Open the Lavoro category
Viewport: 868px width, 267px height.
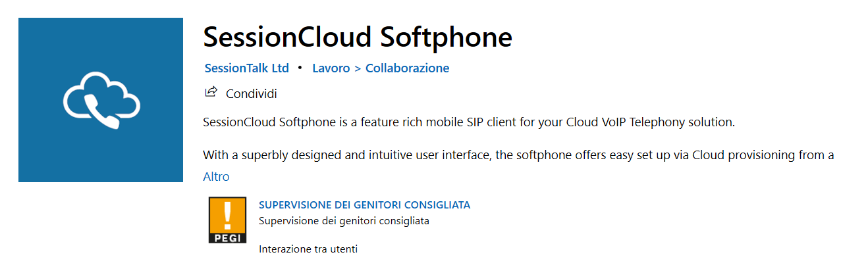pos(331,68)
